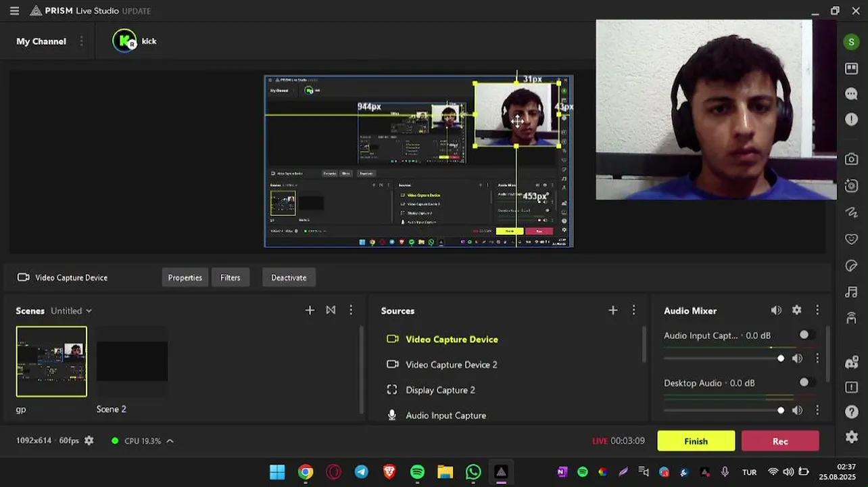Open the alert exclamation icon in sidebar

pos(851,119)
